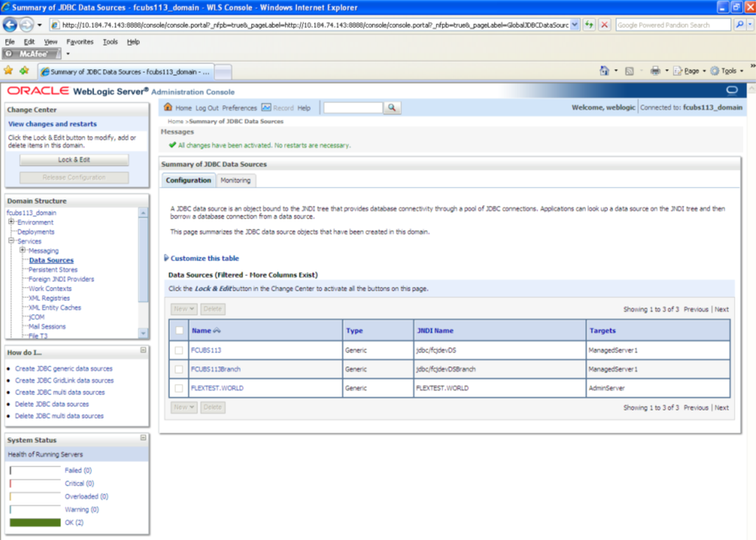Click the McAfee toolbar button
The image size is (756, 540).
[x=32, y=54]
